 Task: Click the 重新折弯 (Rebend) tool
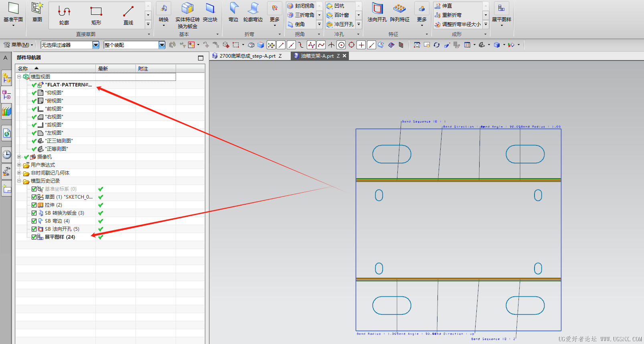click(x=448, y=15)
